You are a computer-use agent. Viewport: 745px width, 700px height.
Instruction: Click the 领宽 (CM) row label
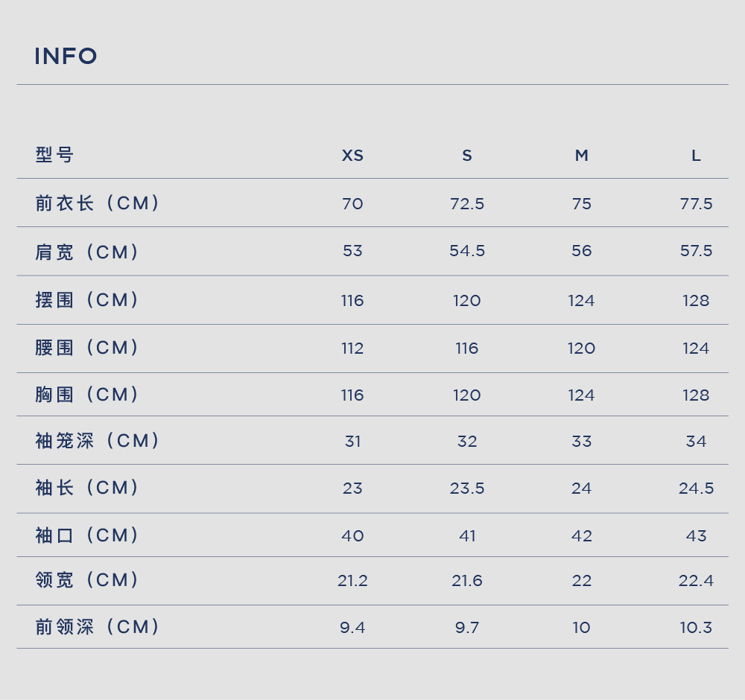pos(87,580)
